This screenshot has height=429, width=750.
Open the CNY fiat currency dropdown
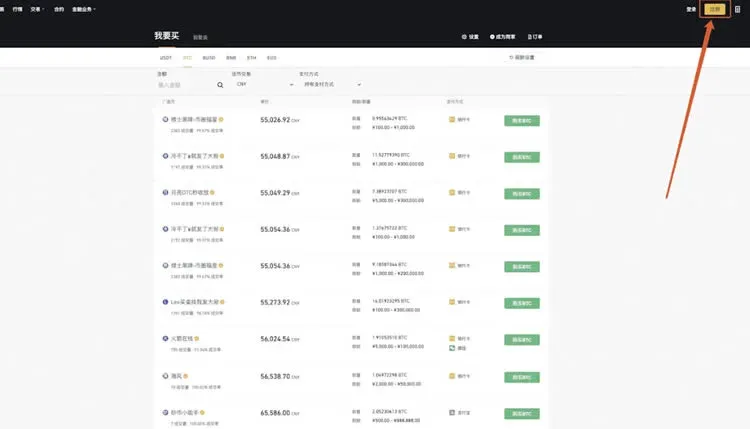[265, 84]
